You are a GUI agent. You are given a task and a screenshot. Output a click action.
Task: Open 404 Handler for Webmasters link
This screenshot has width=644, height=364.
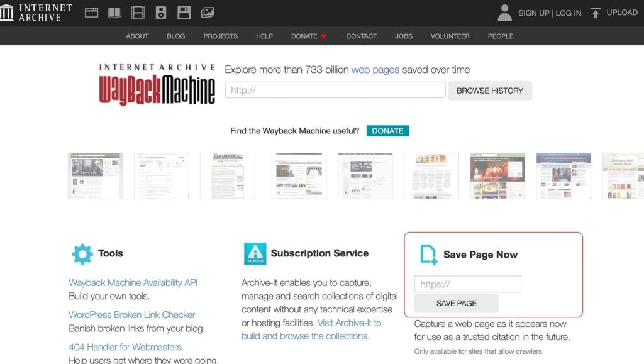click(125, 347)
